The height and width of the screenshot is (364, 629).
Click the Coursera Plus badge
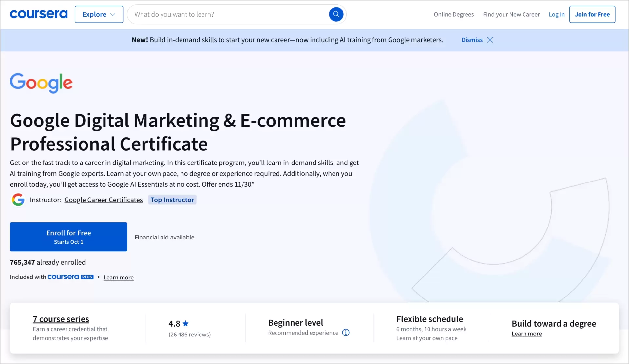pyautogui.click(x=71, y=277)
